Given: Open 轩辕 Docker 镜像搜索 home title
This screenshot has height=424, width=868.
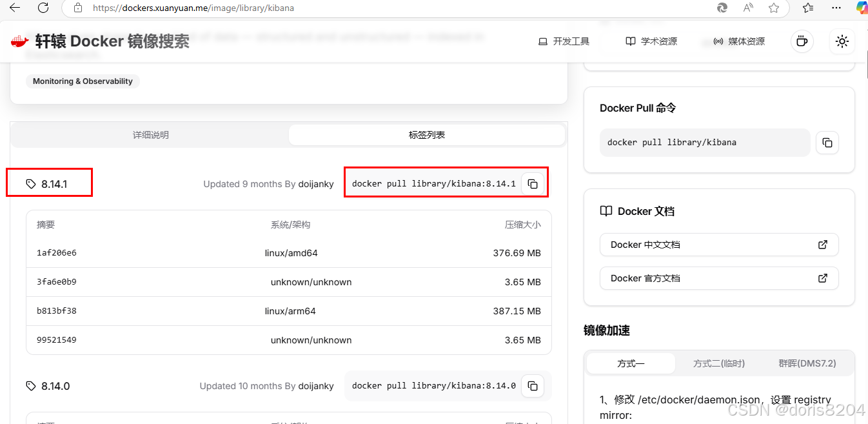Looking at the screenshot, I should (112, 41).
